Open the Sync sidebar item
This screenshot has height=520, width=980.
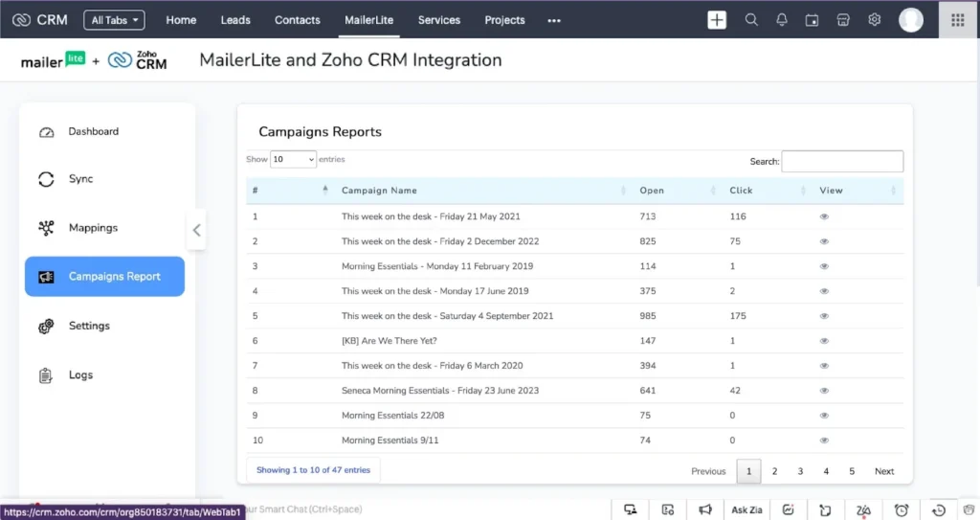point(80,179)
